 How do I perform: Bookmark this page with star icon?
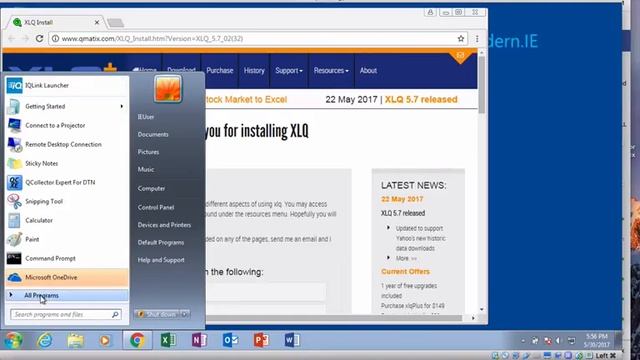[x=461, y=38]
